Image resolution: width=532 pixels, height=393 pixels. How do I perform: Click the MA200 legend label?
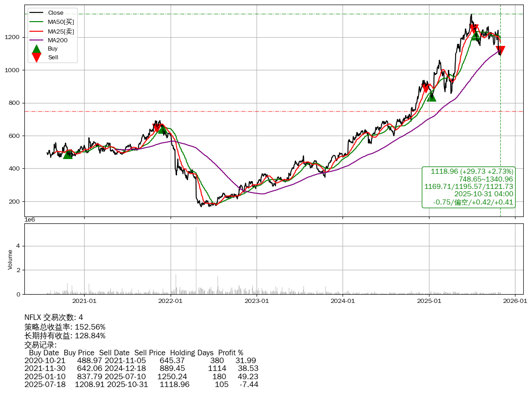coord(57,40)
